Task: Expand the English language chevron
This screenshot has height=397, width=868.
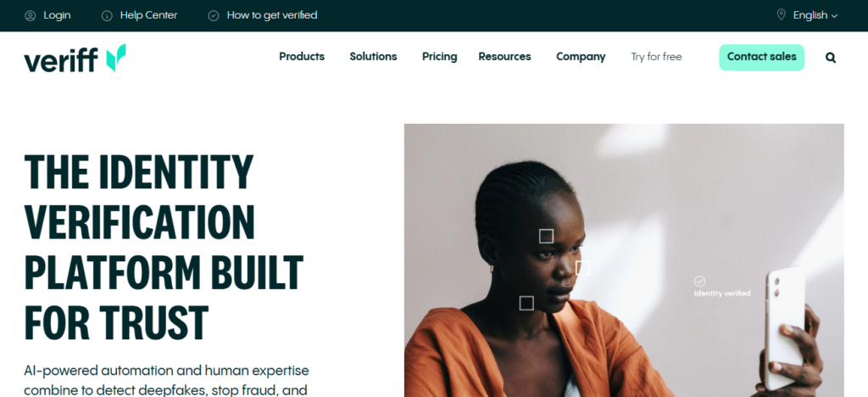Action: pyautogui.click(x=834, y=16)
